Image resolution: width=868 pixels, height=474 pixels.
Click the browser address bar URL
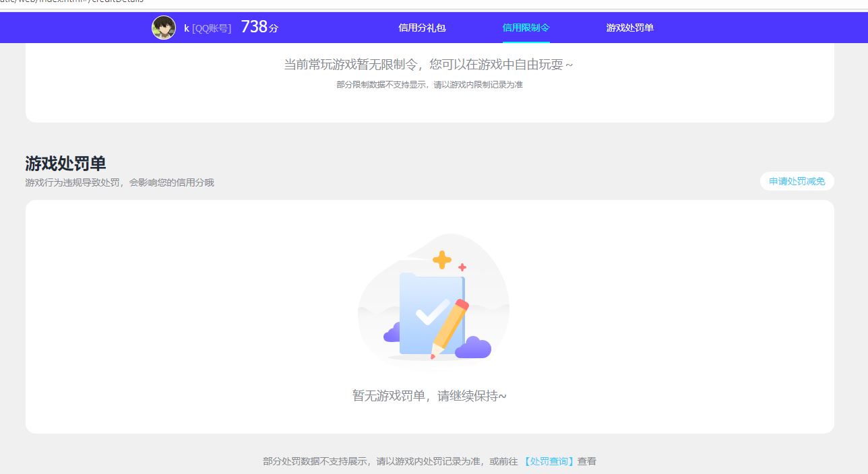(71, 2)
